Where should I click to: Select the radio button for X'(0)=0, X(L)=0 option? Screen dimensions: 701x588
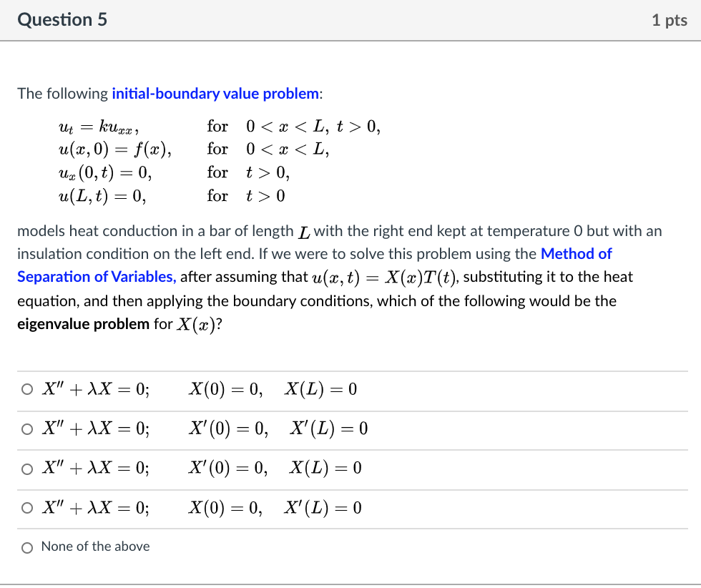[27, 468]
